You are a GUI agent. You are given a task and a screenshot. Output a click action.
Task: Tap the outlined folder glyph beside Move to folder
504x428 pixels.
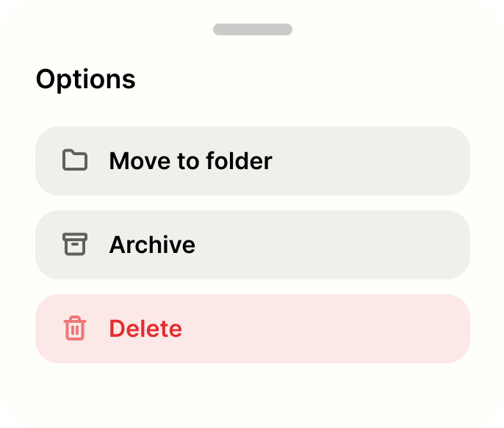click(75, 160)
